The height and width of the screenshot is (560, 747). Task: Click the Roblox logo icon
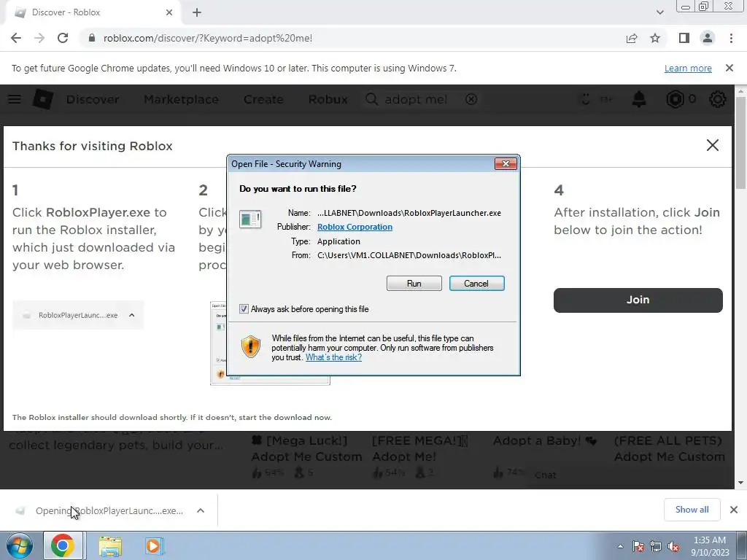tap(43, 99)
